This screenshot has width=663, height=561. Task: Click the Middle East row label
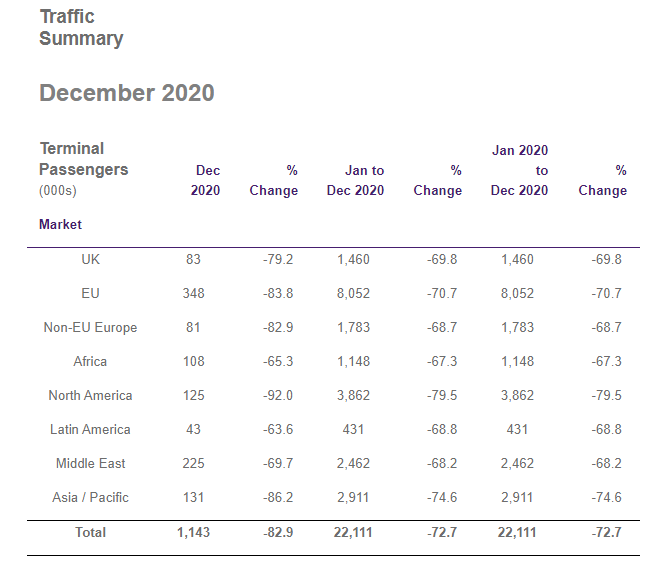(90, 463)
